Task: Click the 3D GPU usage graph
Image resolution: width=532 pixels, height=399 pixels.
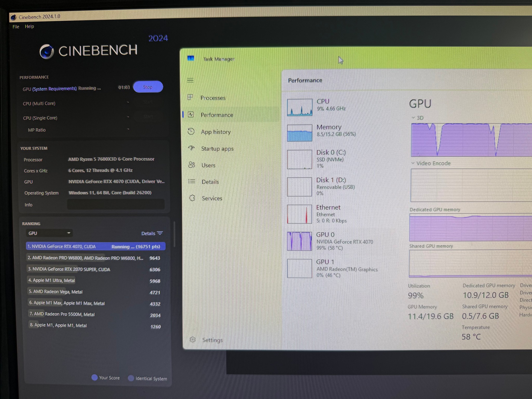Action: 471,140
